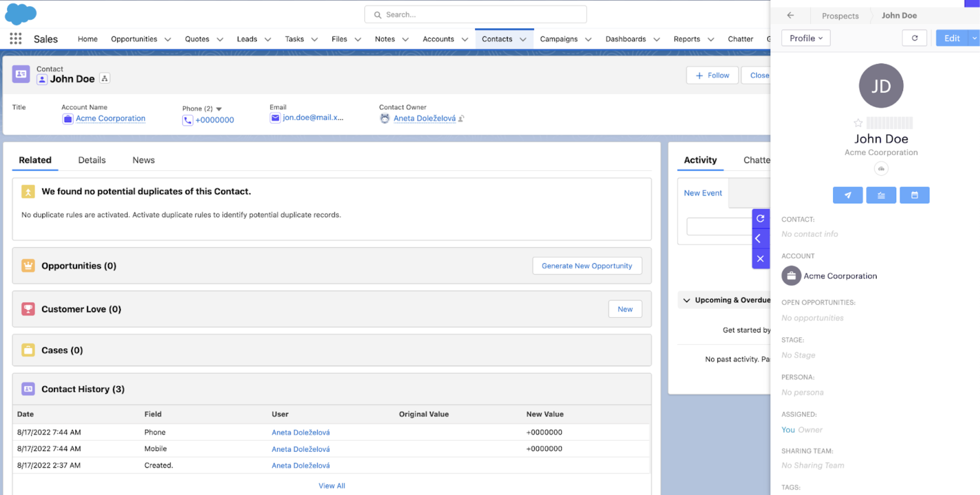This screenshot has width=980, height=495.
Task: Click the prospect score bar under avatar
Action: [x=889, y=123]
